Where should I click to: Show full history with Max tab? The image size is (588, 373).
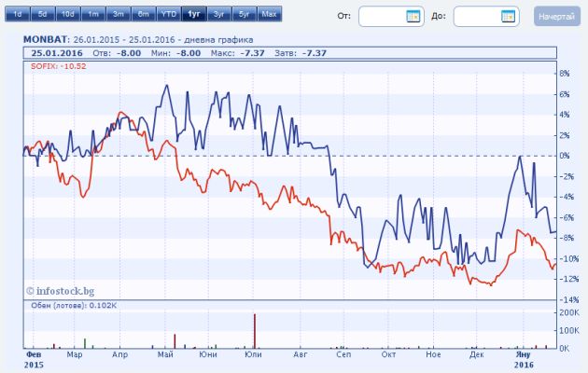point(269,14)
